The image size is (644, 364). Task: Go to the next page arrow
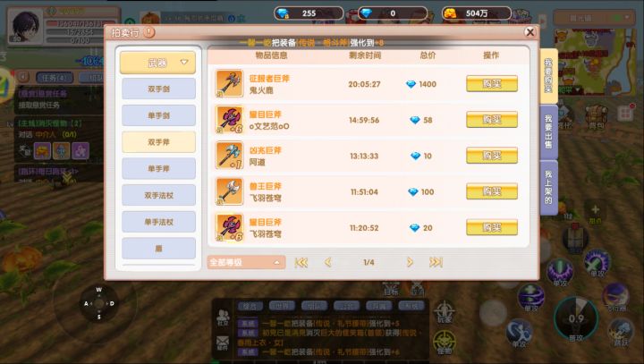point(410,262)
